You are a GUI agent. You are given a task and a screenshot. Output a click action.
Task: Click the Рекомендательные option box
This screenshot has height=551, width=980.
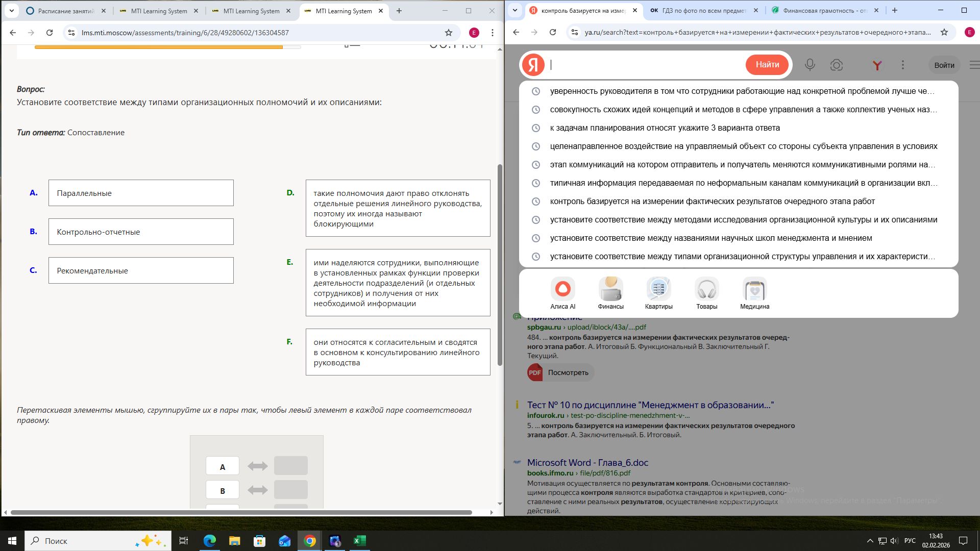click(x=141, y=270)
